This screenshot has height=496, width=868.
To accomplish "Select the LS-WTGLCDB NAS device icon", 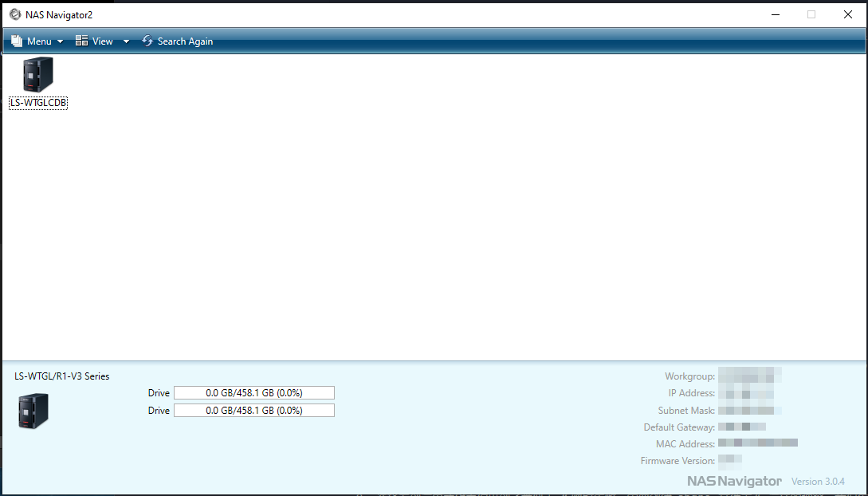I will coord(37,75).
